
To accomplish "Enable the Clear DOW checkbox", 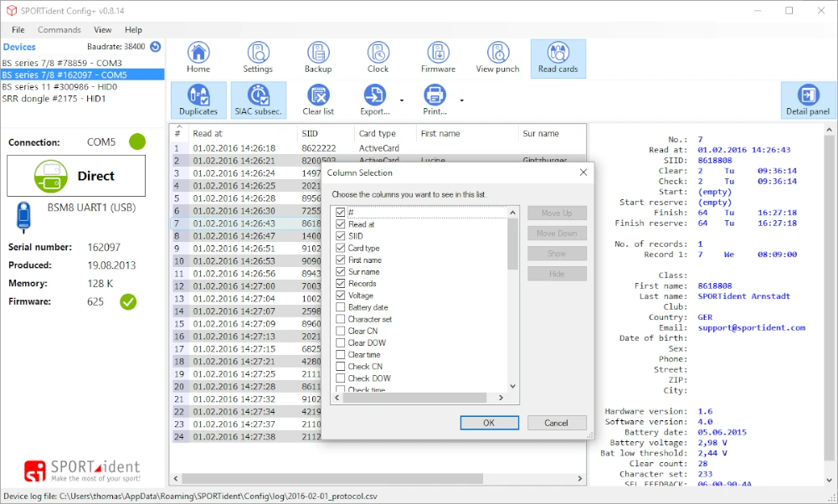I will [341, 342].
